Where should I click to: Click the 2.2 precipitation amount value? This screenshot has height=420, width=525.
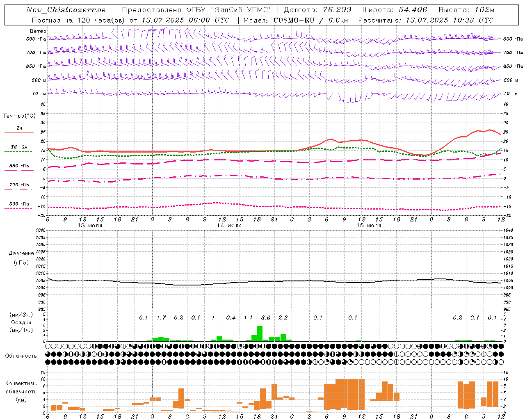283,318
